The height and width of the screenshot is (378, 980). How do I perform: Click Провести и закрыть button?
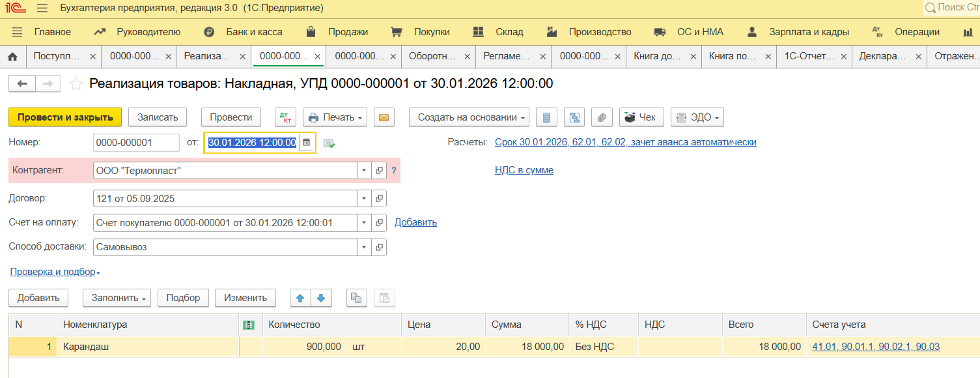pos(65,117)
